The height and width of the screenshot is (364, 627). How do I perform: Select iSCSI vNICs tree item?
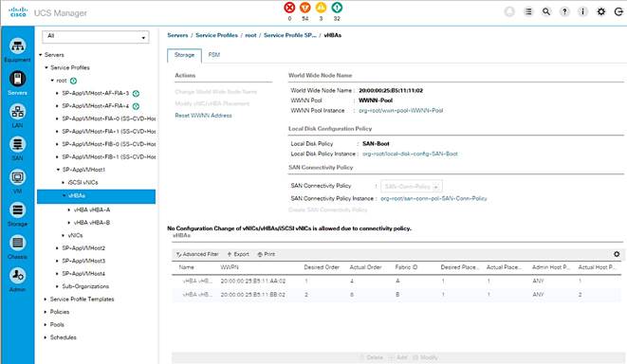[83, 182]
